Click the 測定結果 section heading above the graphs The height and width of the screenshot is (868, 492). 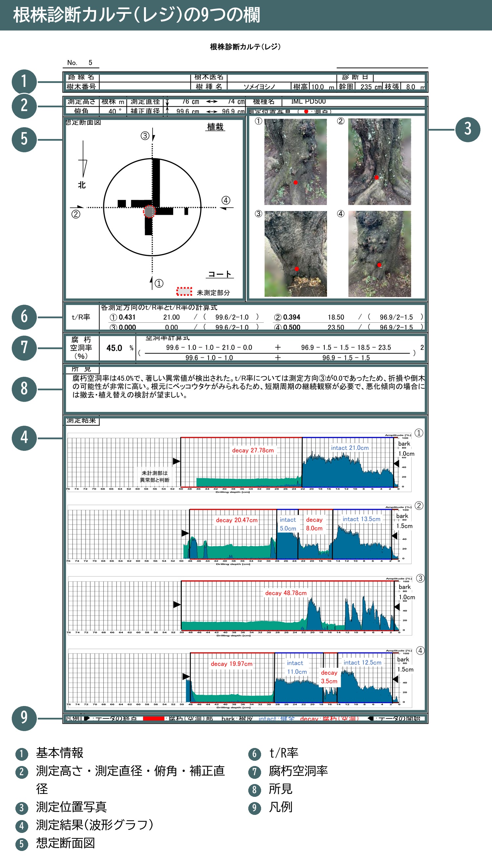pos(81,421)
